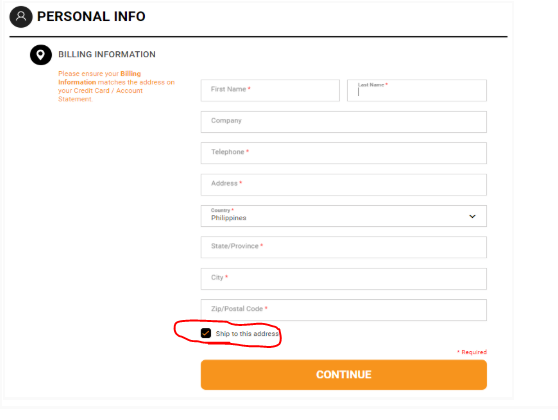The image size is (558, 420).
Task: Click the Address input field
Action: point(344,185)
